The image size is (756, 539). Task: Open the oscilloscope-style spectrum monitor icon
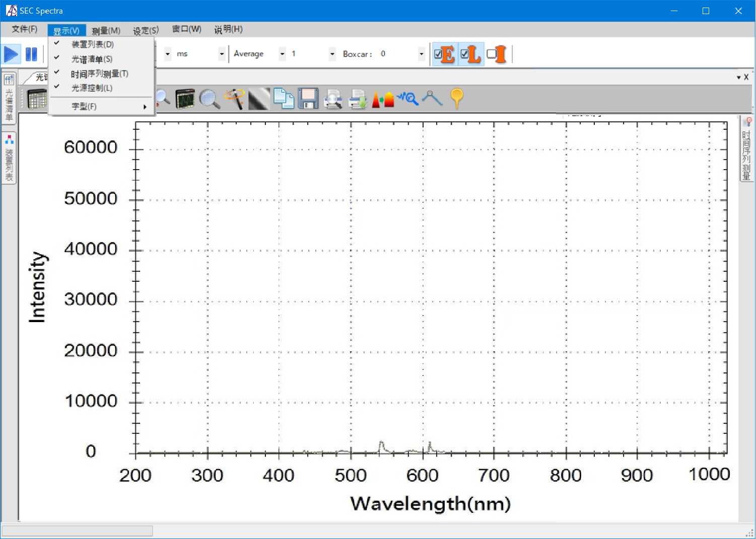click(185, 99)
